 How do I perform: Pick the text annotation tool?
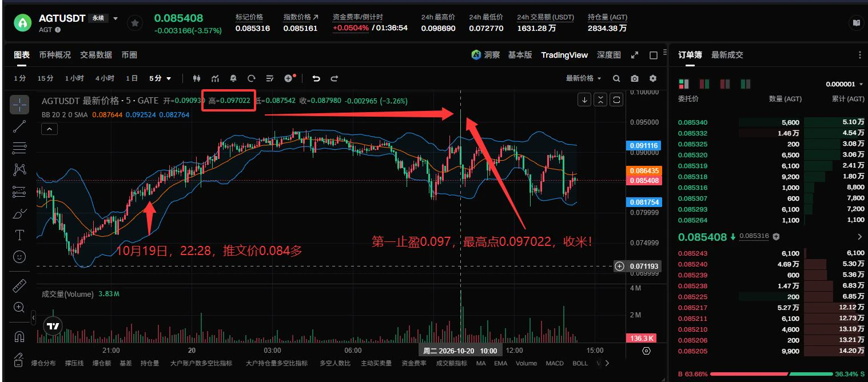click(x=19, y=235)
